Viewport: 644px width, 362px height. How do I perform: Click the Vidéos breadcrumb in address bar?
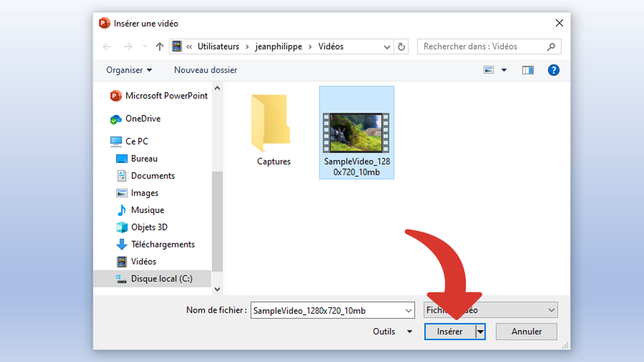click(x=331, y=47)
